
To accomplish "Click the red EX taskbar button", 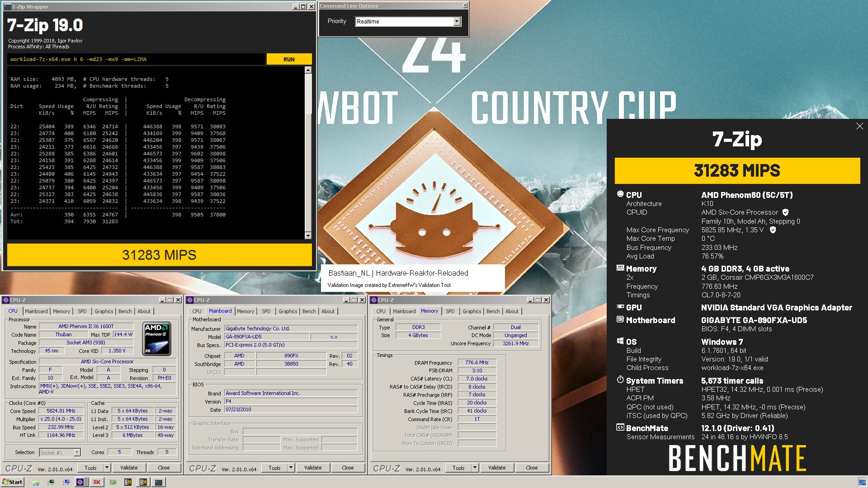I will [97, 482].
